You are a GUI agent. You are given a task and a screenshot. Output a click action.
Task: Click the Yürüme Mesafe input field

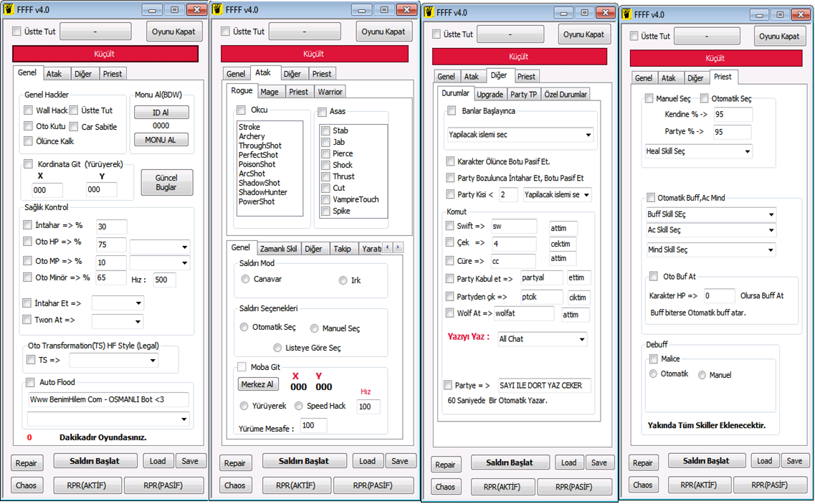point(313,425)
